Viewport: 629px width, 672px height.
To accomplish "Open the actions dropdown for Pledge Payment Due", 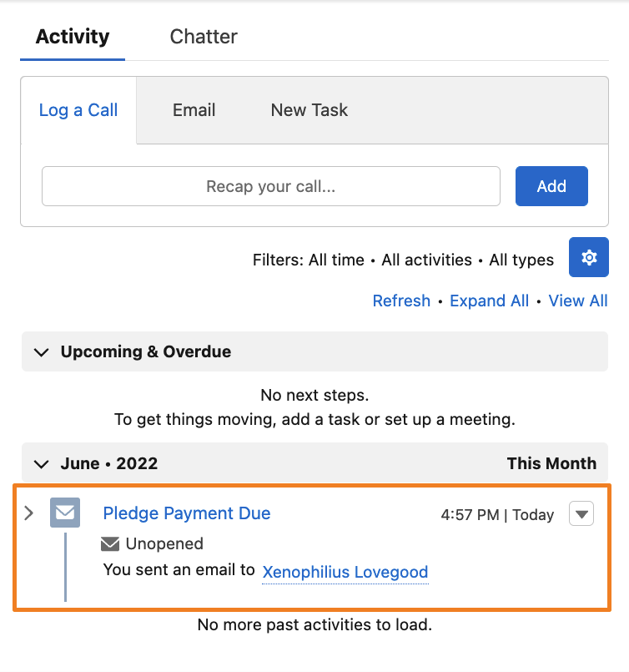I will tap(581, 514).
